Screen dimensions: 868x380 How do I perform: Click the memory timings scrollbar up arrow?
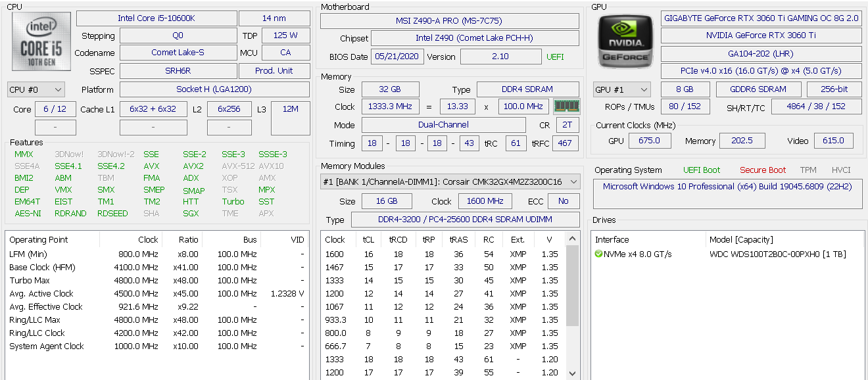tap(573, 239)
